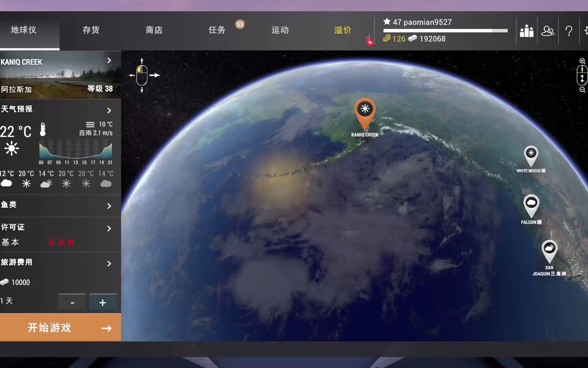Select the White Moose lake pin
The width and height of the screenshot is (588, 368).
531,156
